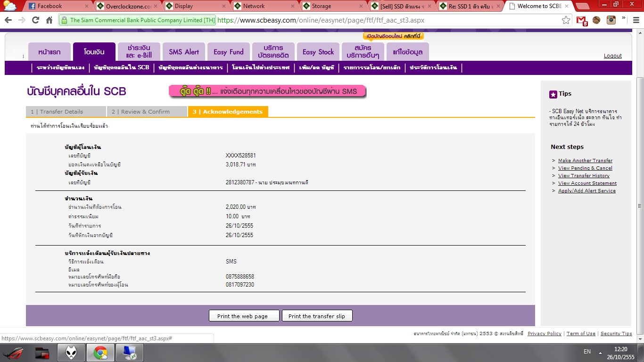This screenshot has height=362, width=644.
Task: Select ระหว่างบัญชีตนเอง submenu
Action: [60, 67]
